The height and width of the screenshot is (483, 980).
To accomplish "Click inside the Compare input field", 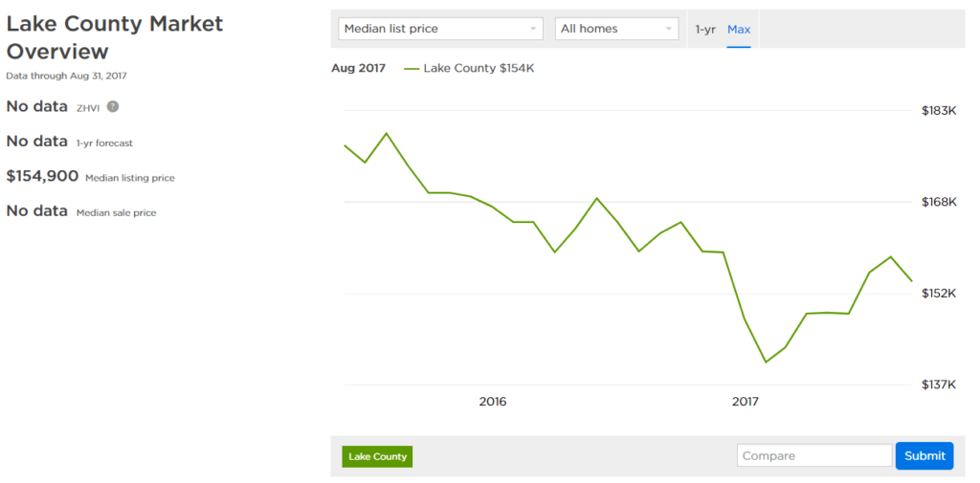I will 814,455.
